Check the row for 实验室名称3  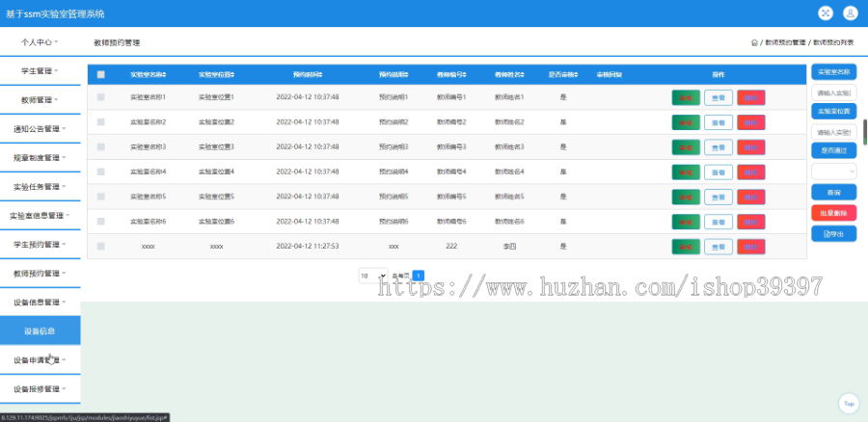coord(100,146)
